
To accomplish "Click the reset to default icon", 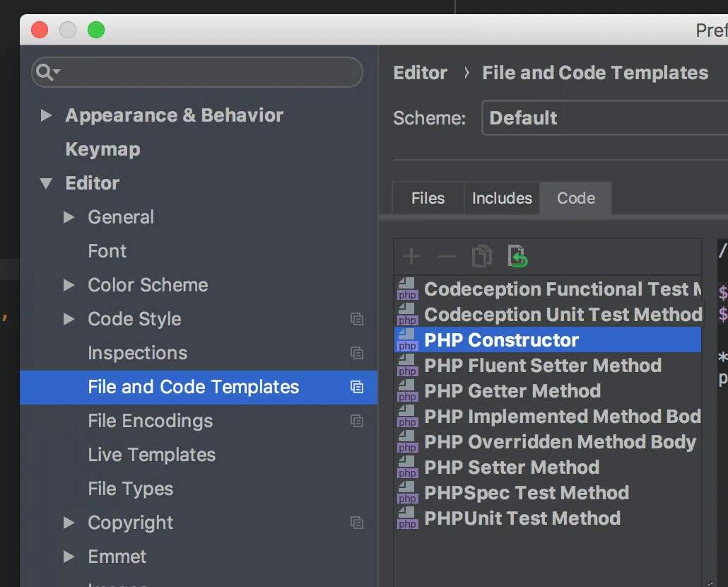I will pyautogui.click(x=517, y=256).
